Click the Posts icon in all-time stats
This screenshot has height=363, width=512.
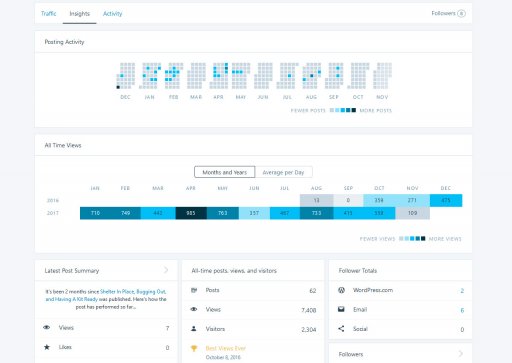pos(194,290)
